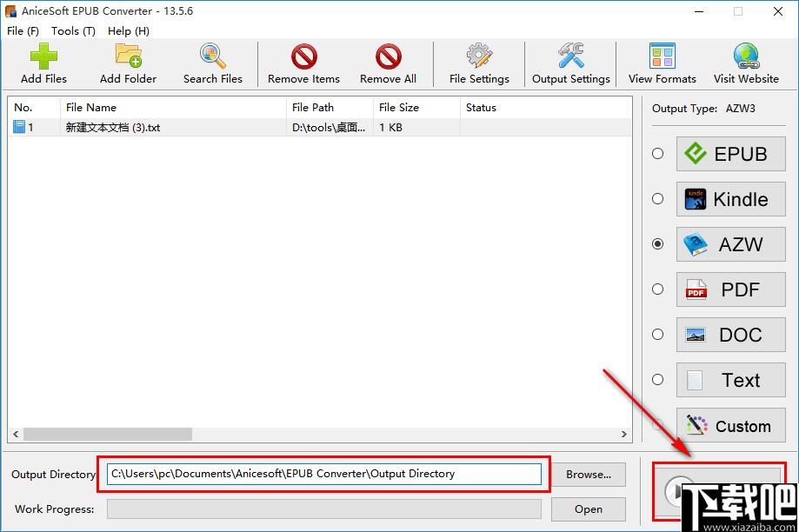799x532 pixels.
Task: Select the DOC radio button
Action: pos(658,335)
